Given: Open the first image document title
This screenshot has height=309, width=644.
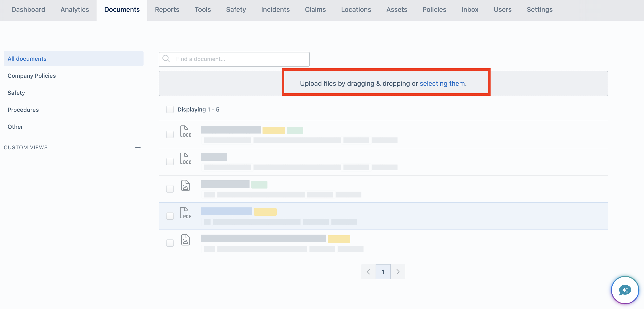Looking at the screenshot, I should pyautogui.click(x=225, y=184).
